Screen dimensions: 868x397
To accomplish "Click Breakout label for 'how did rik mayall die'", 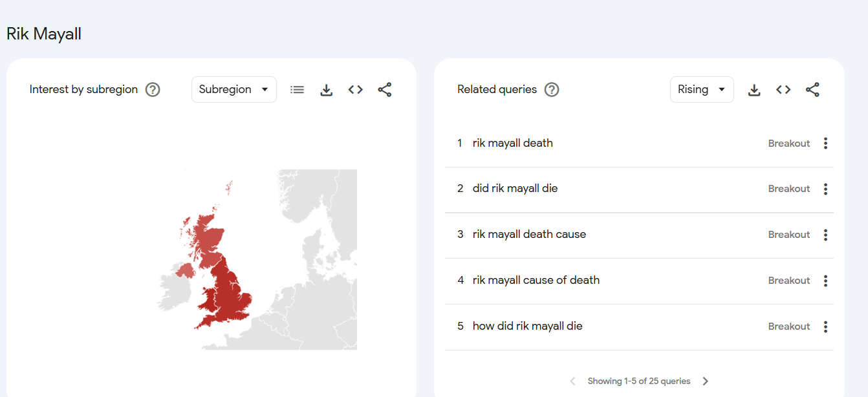I will [789, 327].
